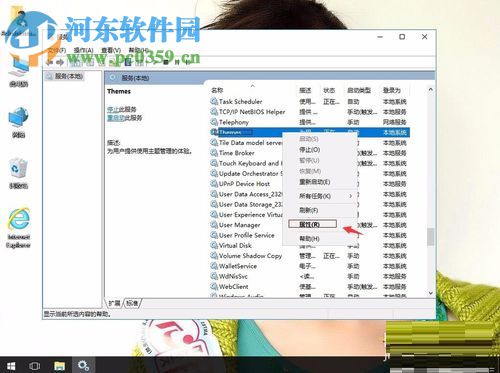Open Task View from the taskbar
This screenshot has width=500, height=373.
[x=35, y=366]
